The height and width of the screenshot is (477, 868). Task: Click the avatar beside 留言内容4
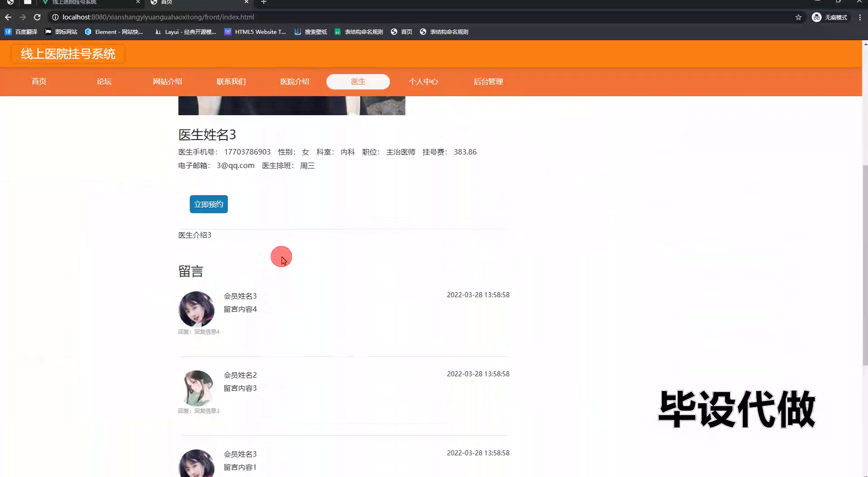pos(197,309)
